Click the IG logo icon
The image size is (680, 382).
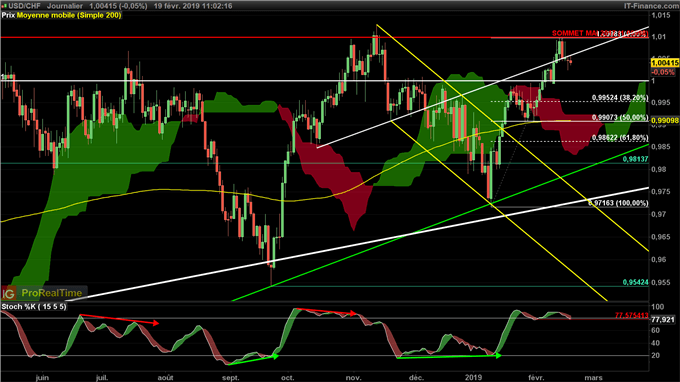(9, 294)
